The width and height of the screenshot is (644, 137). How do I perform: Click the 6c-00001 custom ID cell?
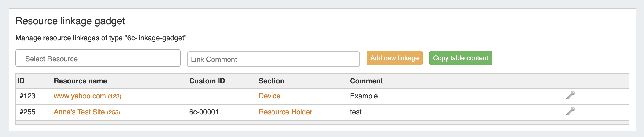[204, 112]
